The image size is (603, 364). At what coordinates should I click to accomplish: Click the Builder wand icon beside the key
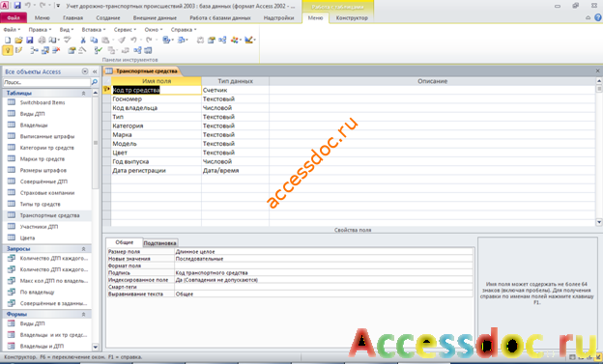[x=18, y=50]
